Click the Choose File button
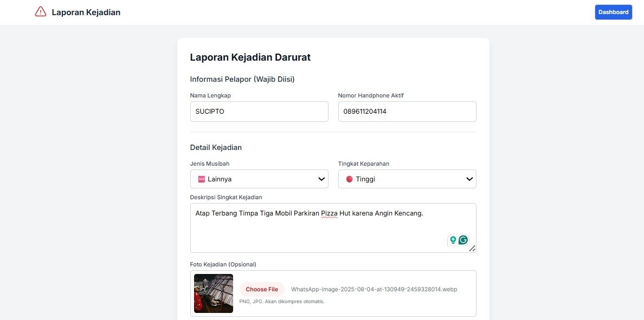Screen dimensions: 644x320 262,289
